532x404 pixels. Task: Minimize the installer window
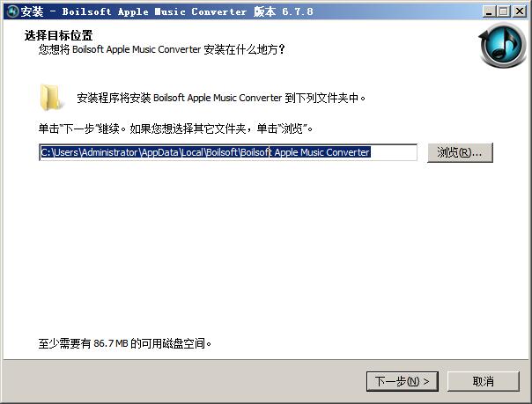click(489, 11)
